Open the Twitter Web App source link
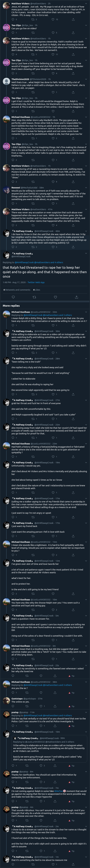This screenshot has width=90, height=868. point(36,282)
